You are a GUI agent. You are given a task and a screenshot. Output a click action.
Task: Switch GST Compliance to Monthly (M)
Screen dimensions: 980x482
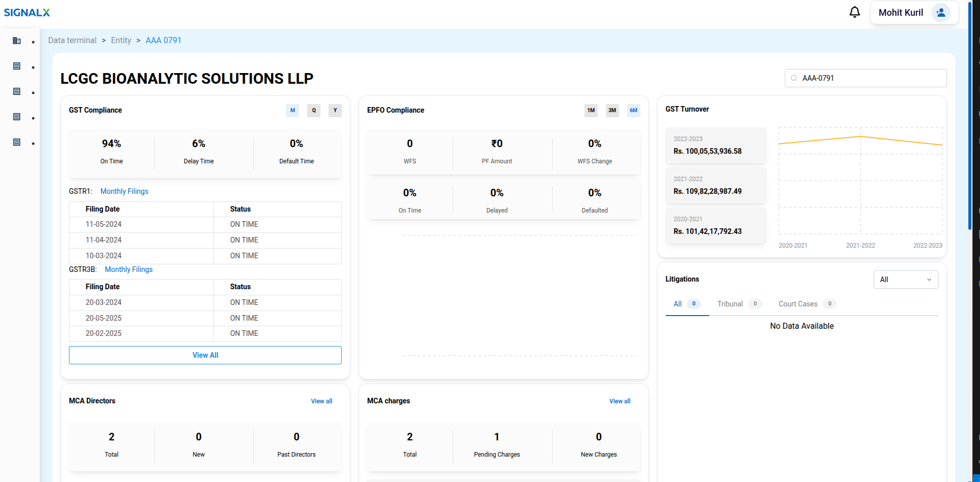293,111
